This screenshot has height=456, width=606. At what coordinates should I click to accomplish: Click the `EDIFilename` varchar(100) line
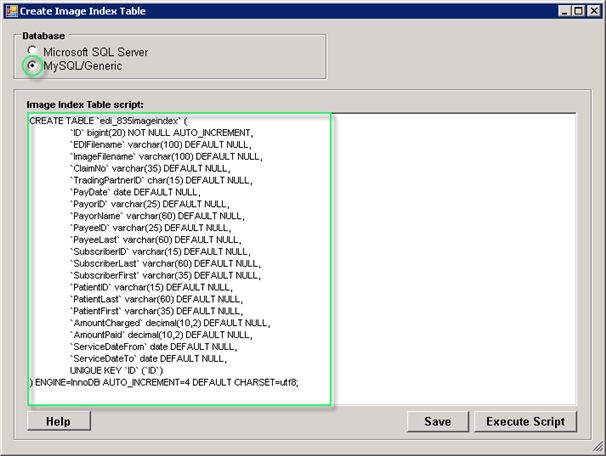[x=160, y=144]
